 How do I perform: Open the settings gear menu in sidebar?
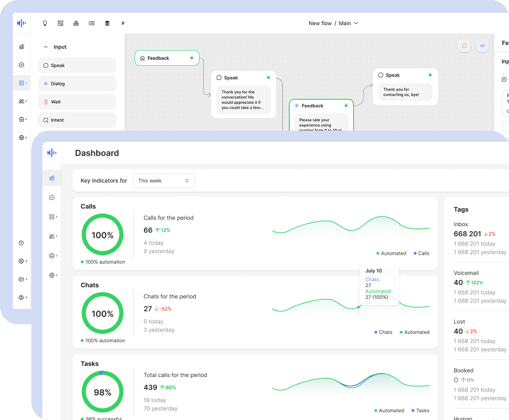(x=22, y=261)
